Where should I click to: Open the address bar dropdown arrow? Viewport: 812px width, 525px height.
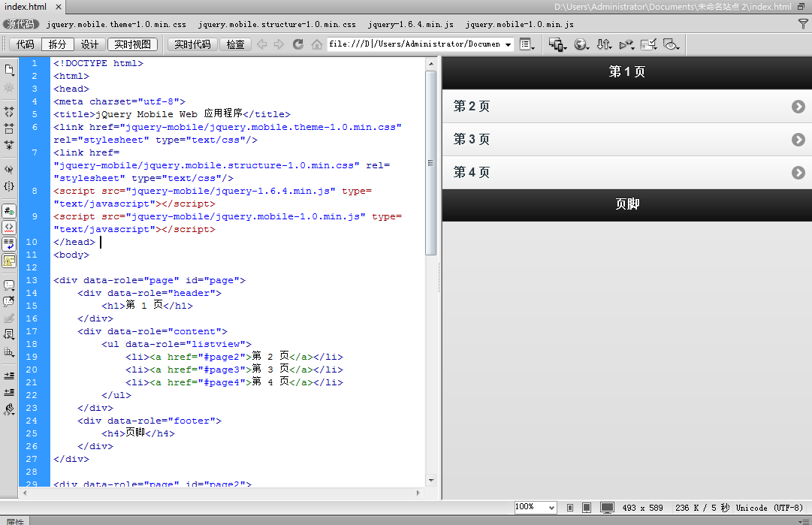tap(508, 44)
